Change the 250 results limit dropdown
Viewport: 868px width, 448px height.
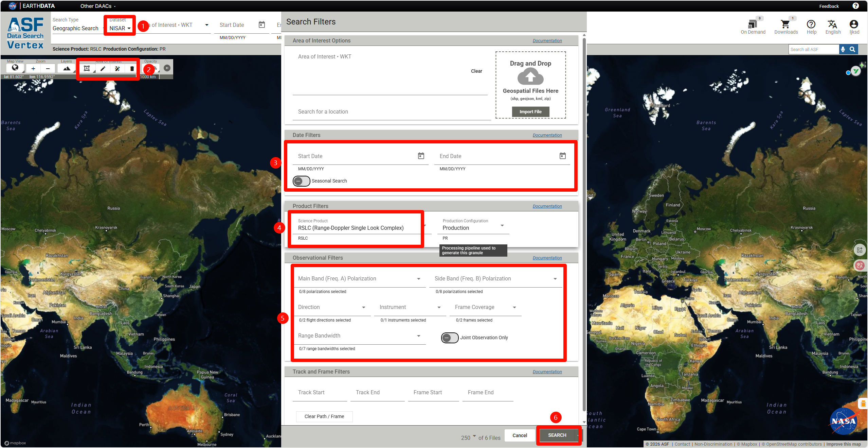[469, 437]
